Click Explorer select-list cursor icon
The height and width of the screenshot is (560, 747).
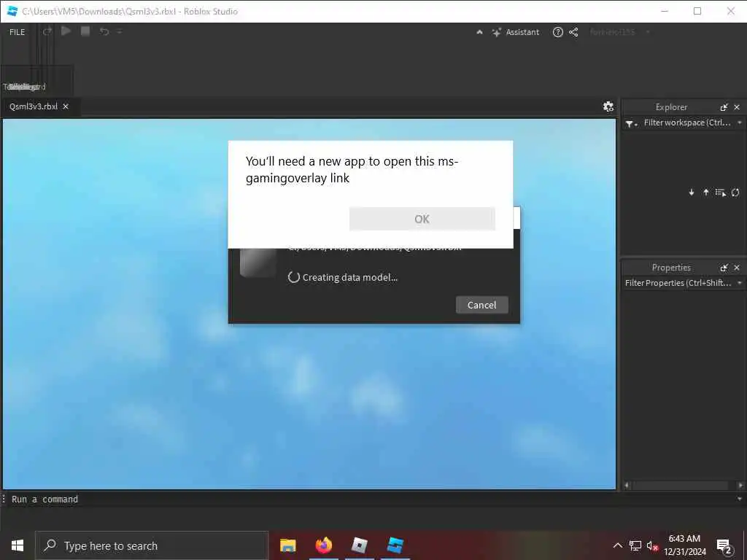[721, 192]
